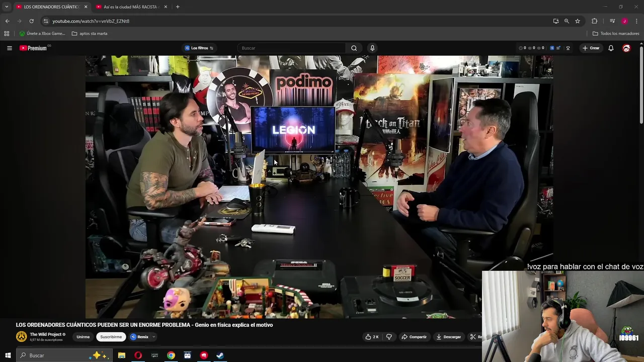Open a new Chrome tab
This screenshot has height=362, width=644.
pos(178,7)
